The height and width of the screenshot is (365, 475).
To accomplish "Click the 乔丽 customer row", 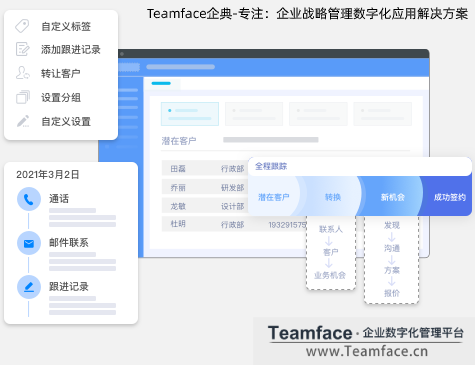I will (x=204, y=187).
